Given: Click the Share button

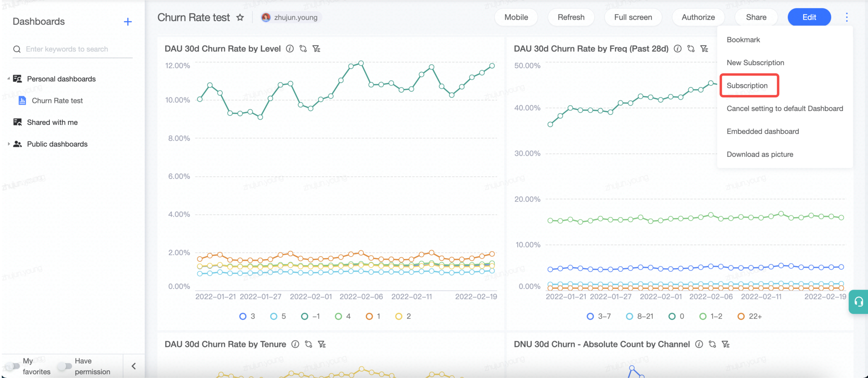Looking at the screenshot, I should pos(756,17).
